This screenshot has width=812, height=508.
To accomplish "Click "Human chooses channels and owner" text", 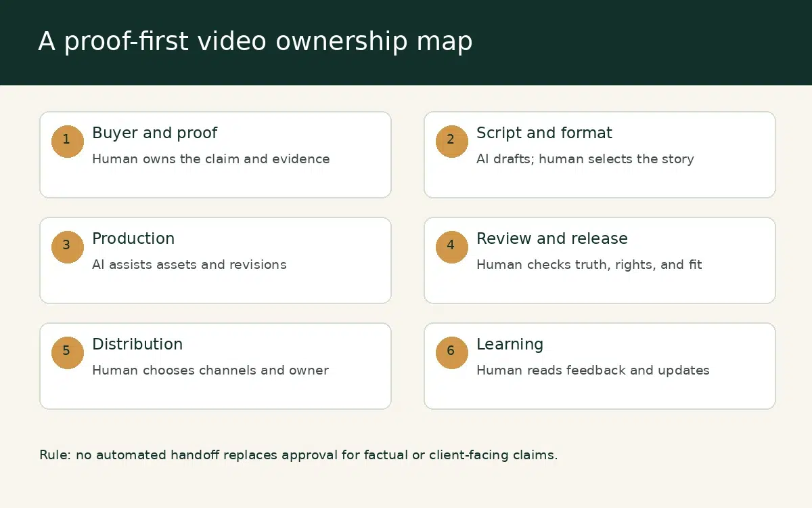I will (210, 371).
